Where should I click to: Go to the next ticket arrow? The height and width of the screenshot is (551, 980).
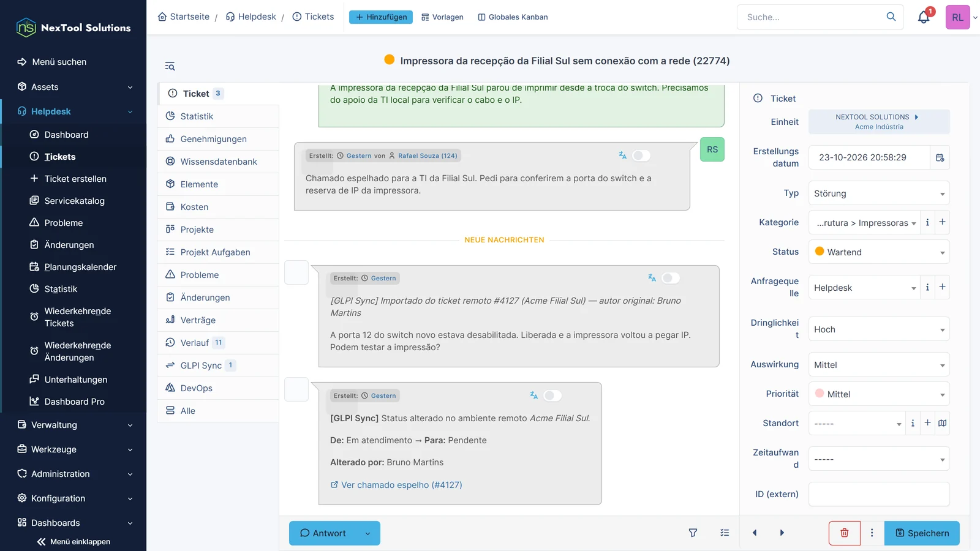point(782,533)
